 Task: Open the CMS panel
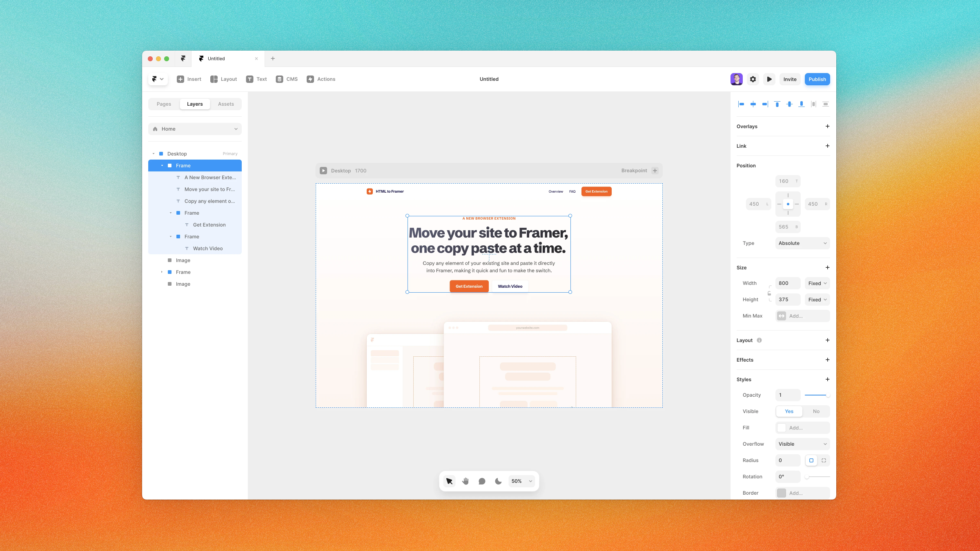[x=287, y=79]
